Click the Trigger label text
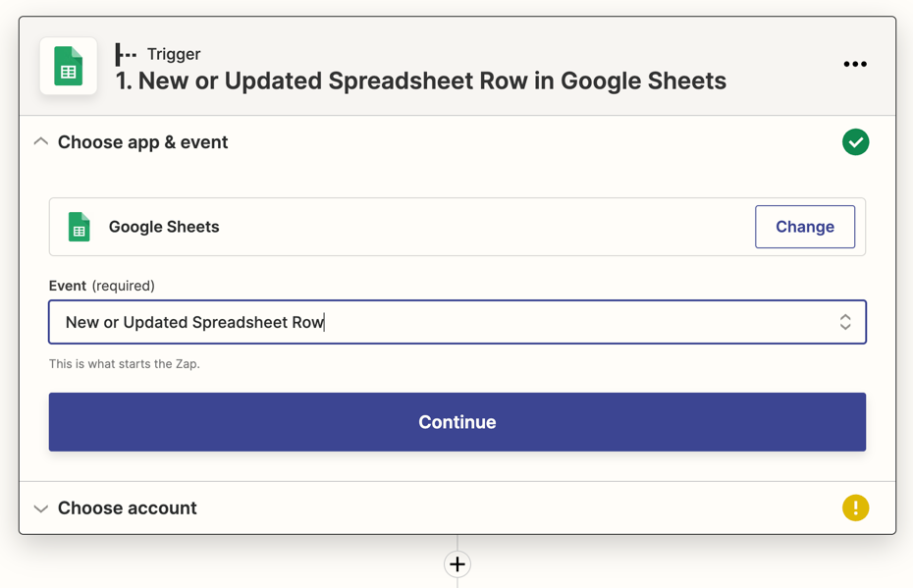 174,54
